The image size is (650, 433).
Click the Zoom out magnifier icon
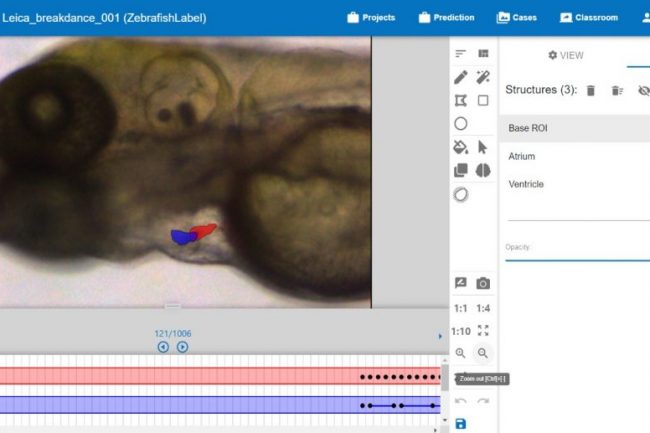pos(483,353)
